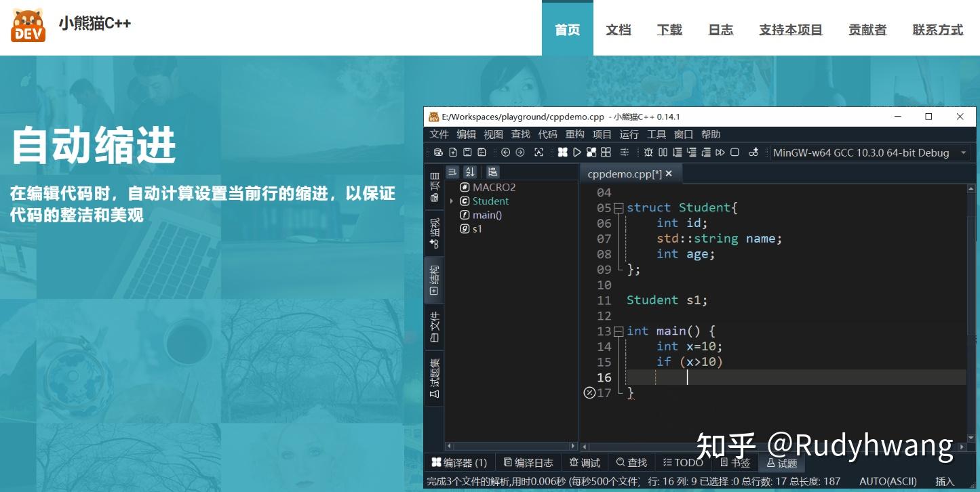The height and width of the screenshot is (492, 980).
Task: Open the 文档 website link
Action: (x=619, y=29)
